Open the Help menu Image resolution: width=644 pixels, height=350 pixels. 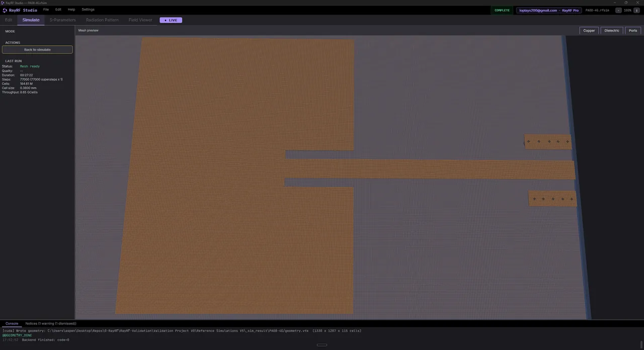pos(71,10)
